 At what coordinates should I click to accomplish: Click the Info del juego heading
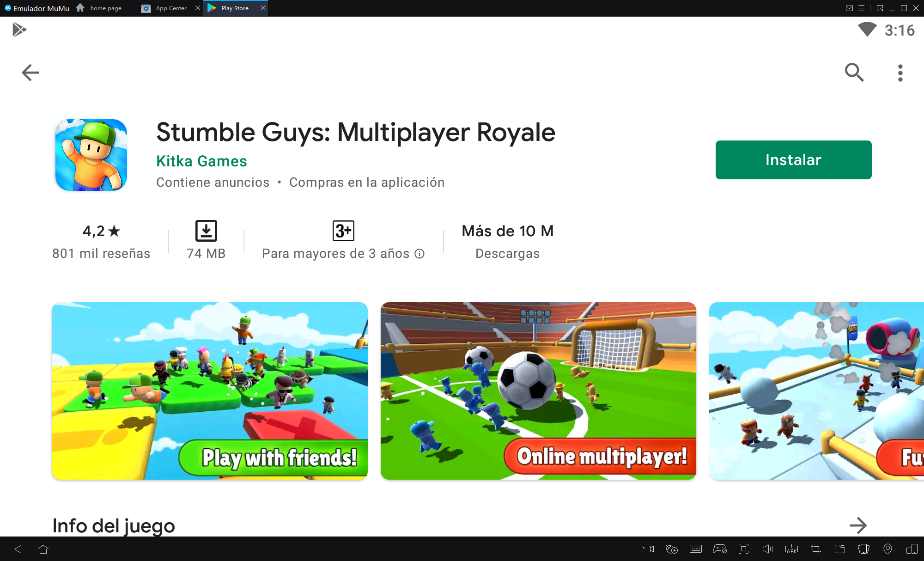click(x=114, y=526)
